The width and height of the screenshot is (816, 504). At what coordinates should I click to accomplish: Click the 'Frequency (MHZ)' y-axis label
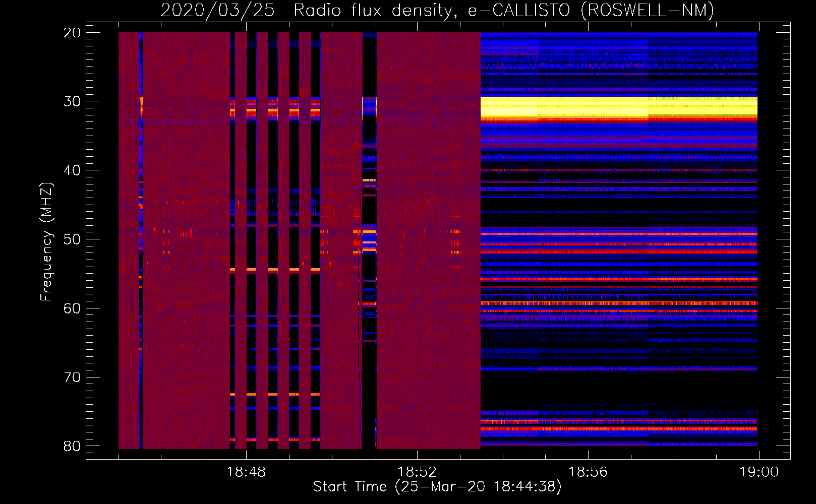pyautogui.click(x=46, y=242)
